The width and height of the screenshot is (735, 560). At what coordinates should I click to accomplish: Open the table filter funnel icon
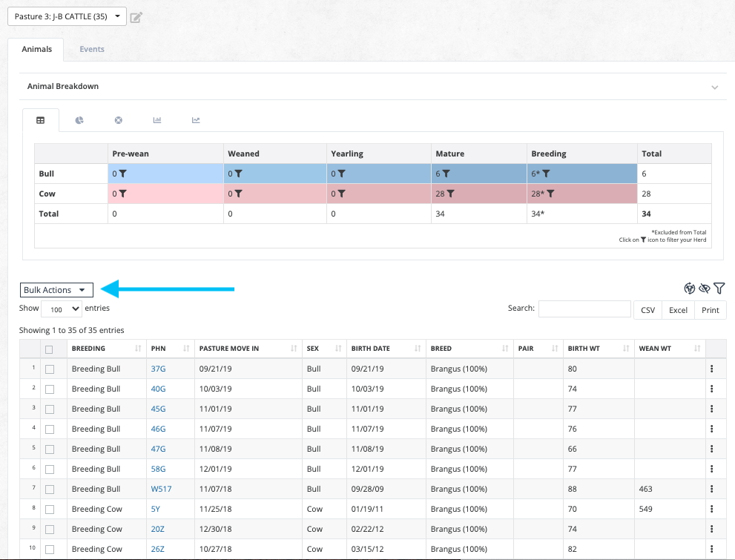pos(719,289)
